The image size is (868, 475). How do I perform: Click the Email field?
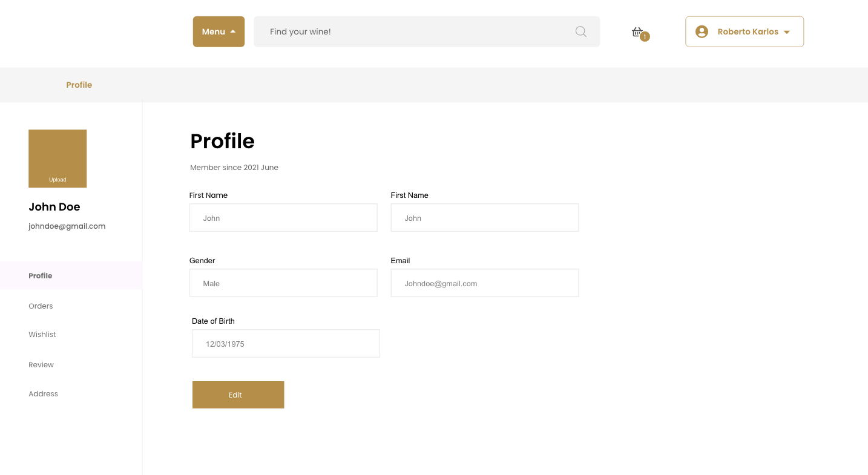(485, 283)
